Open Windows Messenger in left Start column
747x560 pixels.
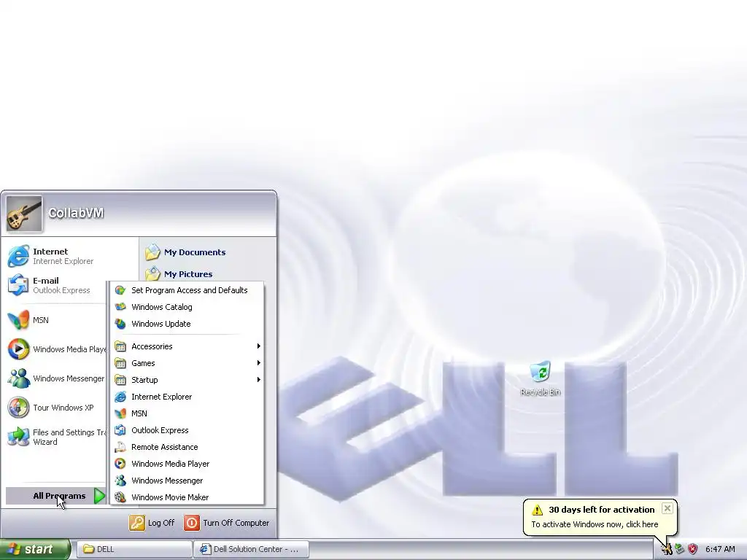coord(56,378)
